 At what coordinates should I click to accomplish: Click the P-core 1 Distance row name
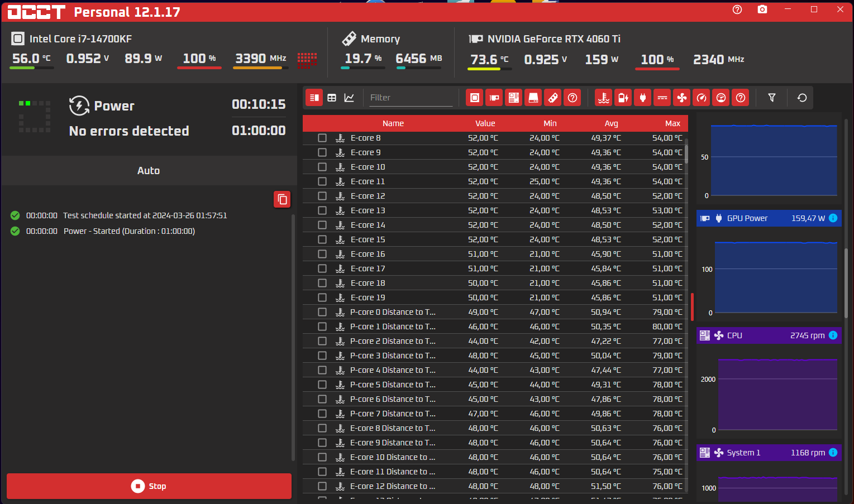(x=393, y=327)
